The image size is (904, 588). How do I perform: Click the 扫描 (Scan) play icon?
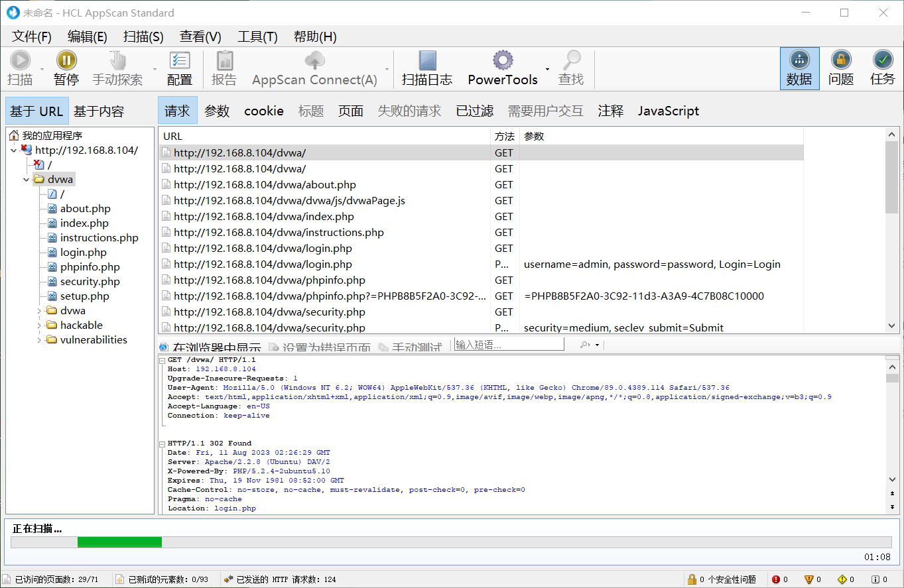pyautogui.click(x=20, y=60)
